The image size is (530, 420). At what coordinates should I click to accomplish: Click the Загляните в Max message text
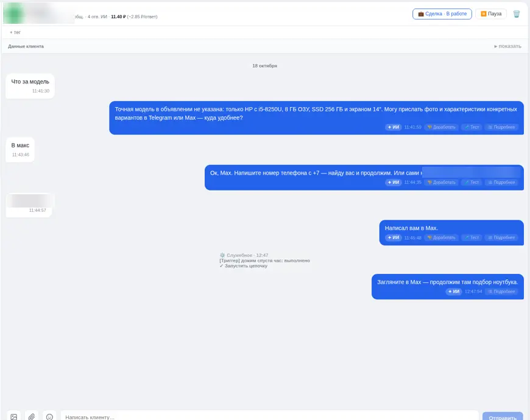[x=448, y=282]
